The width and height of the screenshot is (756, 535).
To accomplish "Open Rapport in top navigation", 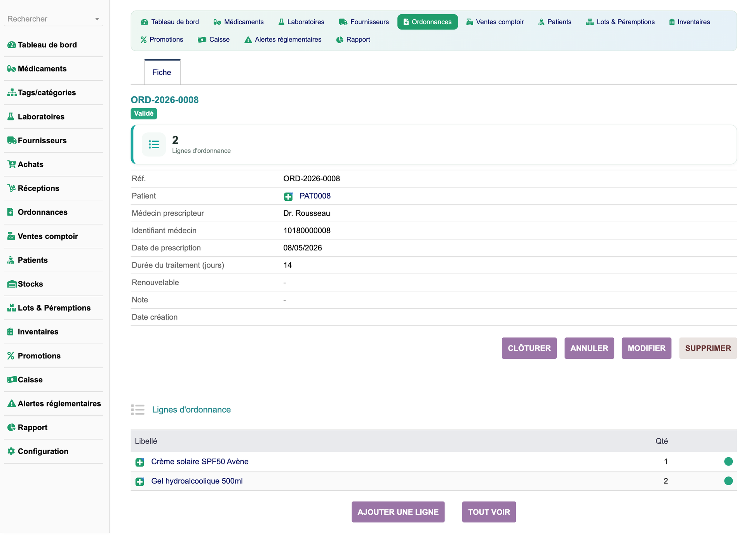I will pos(353,40).
